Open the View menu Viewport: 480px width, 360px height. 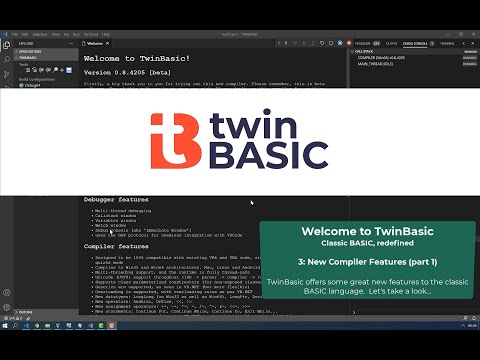tap(56, 34)
